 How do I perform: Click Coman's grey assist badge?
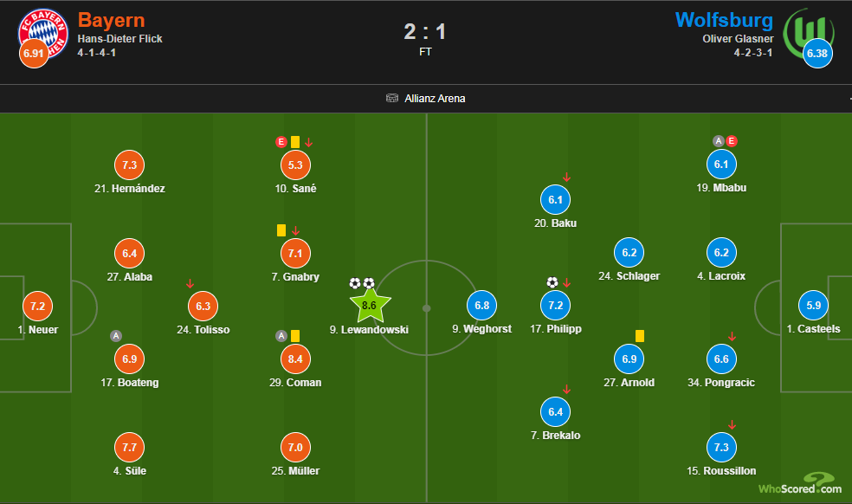281,336
